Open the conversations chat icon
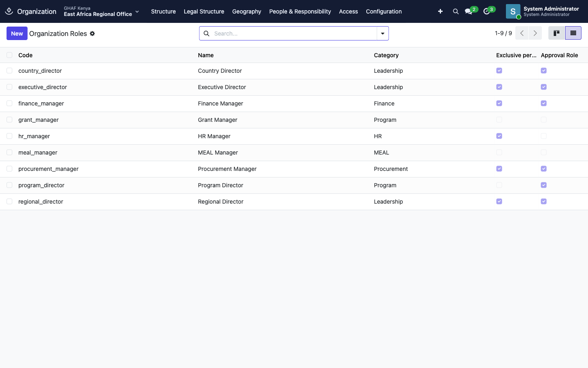Viewport: 588px width, 368px height. coord(468,11)
